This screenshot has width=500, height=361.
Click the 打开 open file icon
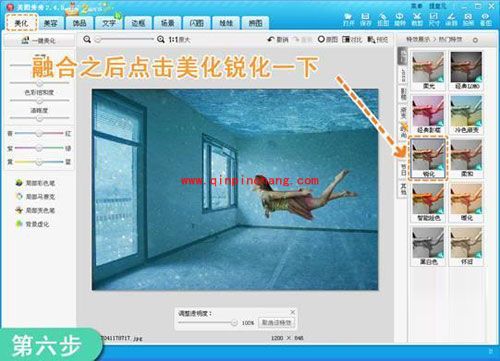click(348, 19)
